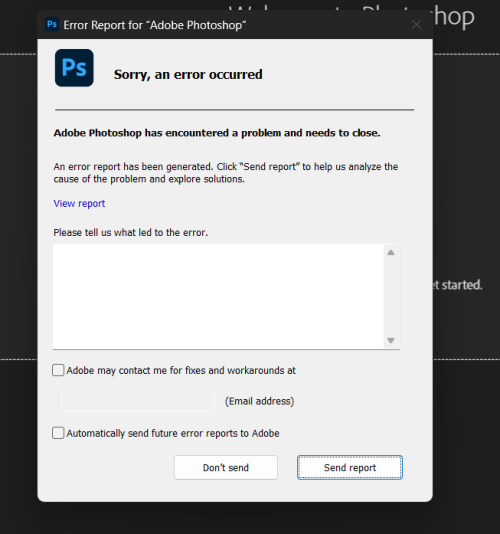Enable Adobe may contact me checkbox
Screen dimensions: 500x534
(x=58, y=370)
